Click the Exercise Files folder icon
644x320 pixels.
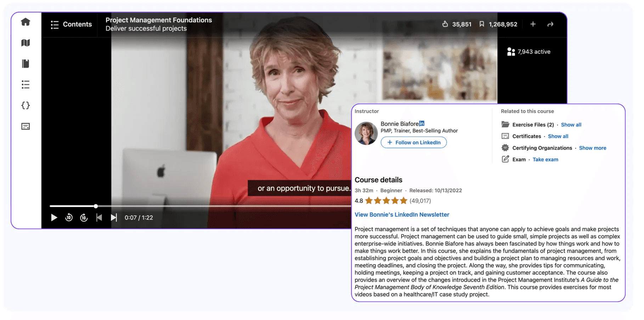505,125
